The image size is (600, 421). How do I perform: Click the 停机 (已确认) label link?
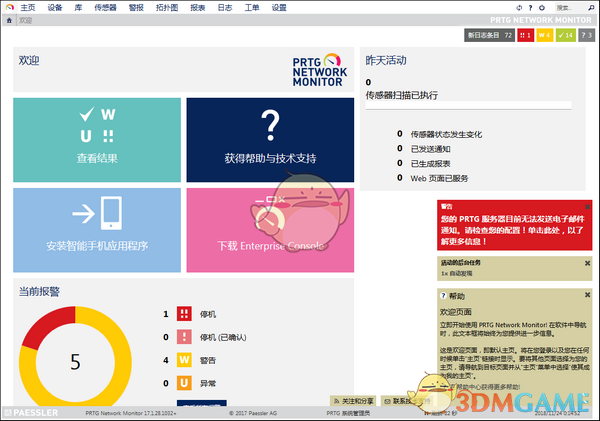point(223,337)
